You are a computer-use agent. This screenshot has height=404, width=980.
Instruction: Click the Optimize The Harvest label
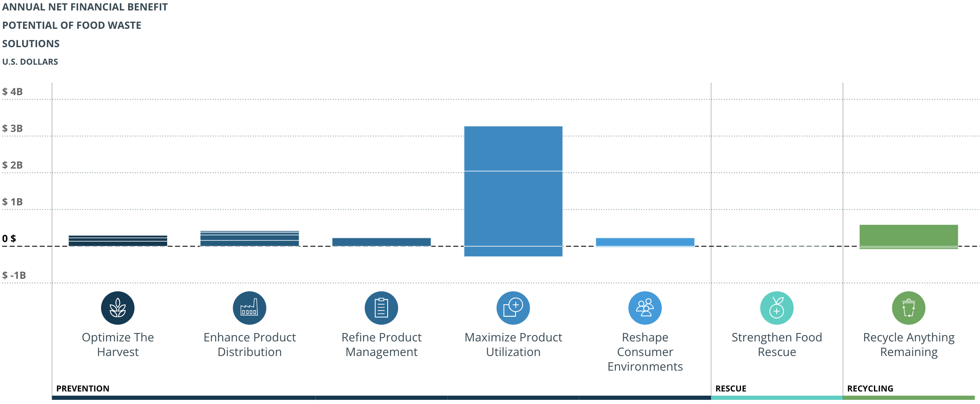coord(118,344)
